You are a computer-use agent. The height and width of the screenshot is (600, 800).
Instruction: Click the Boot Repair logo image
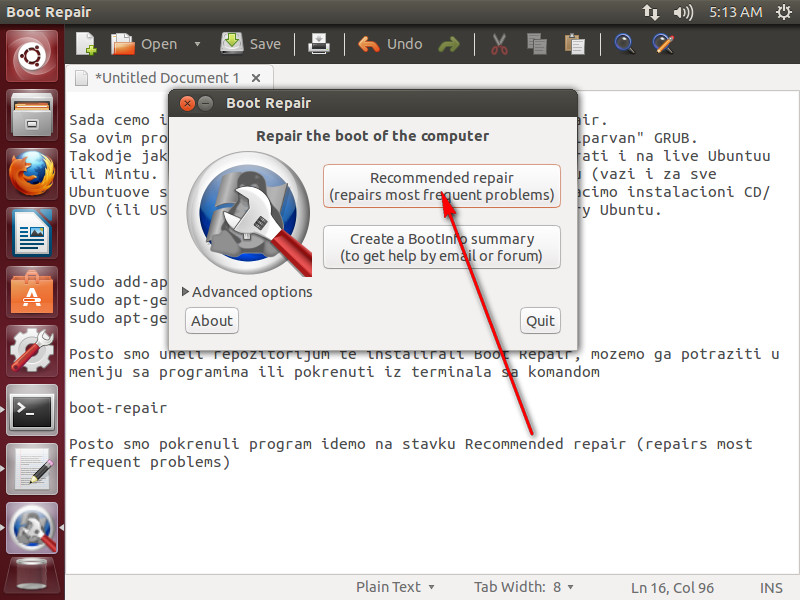click(x=249, y=214)
